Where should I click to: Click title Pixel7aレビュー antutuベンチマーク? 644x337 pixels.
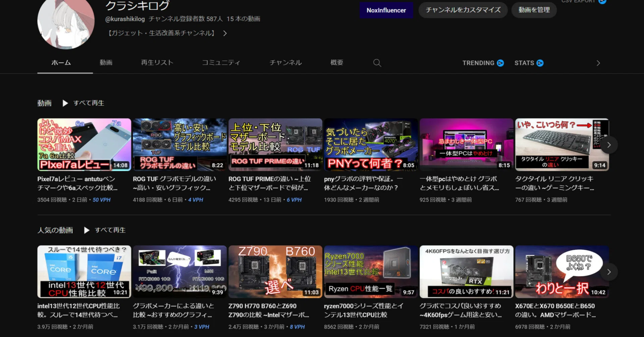click(77, 183)
